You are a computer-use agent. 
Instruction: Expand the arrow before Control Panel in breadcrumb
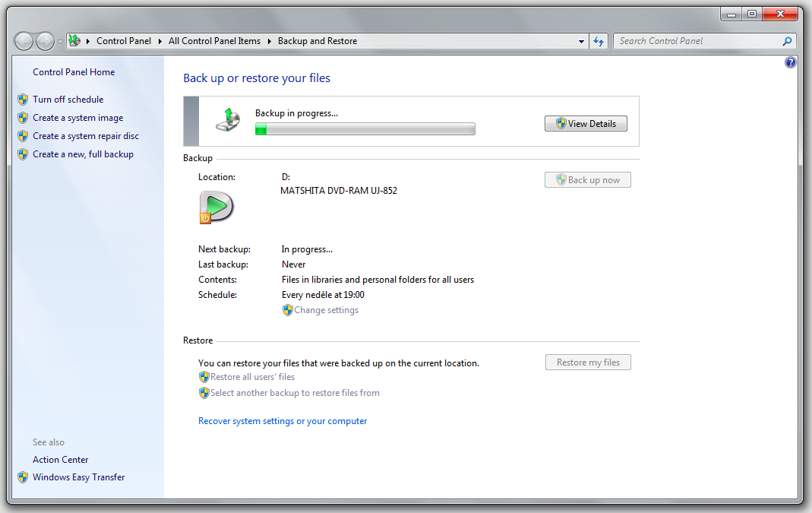click(88, 41)
